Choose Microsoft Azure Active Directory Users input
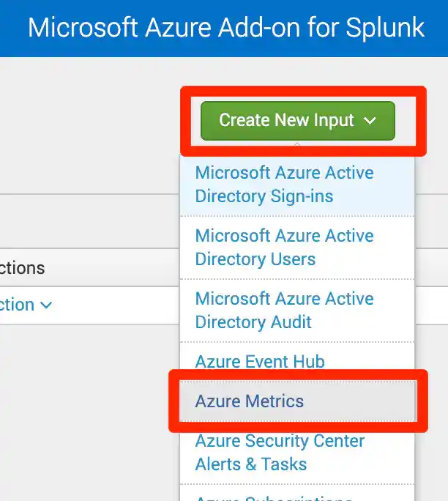 point(284,248)
